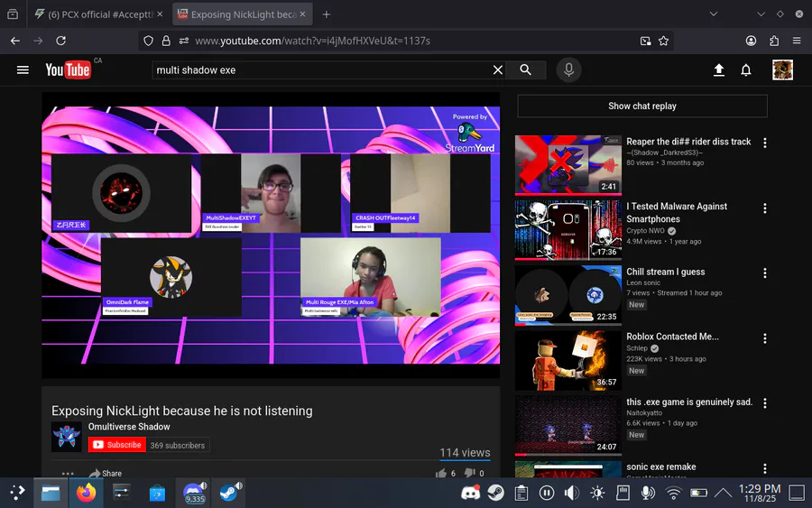Close the PCX official tab
Viewport: 812px width, 508px height.
[160, 14]
